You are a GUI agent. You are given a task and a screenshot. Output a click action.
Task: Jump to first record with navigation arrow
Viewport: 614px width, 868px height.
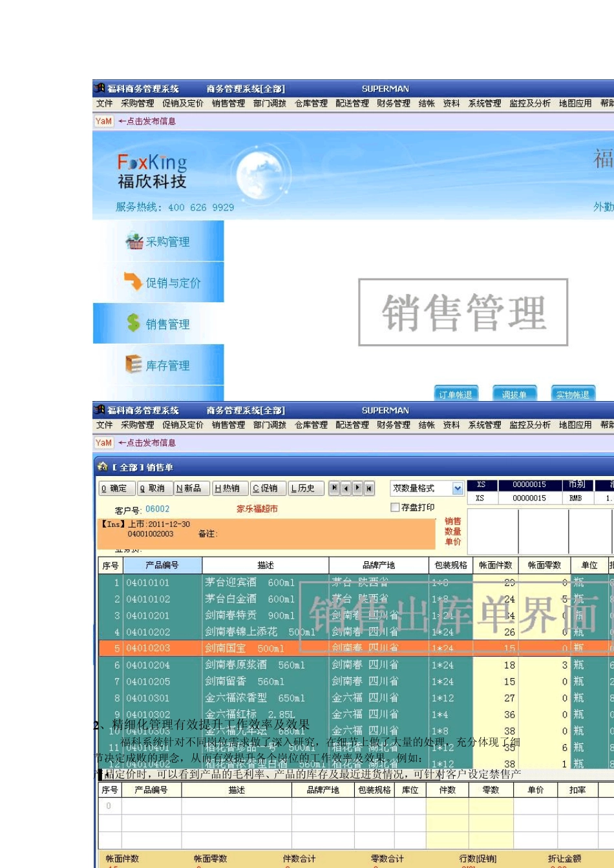334,488
